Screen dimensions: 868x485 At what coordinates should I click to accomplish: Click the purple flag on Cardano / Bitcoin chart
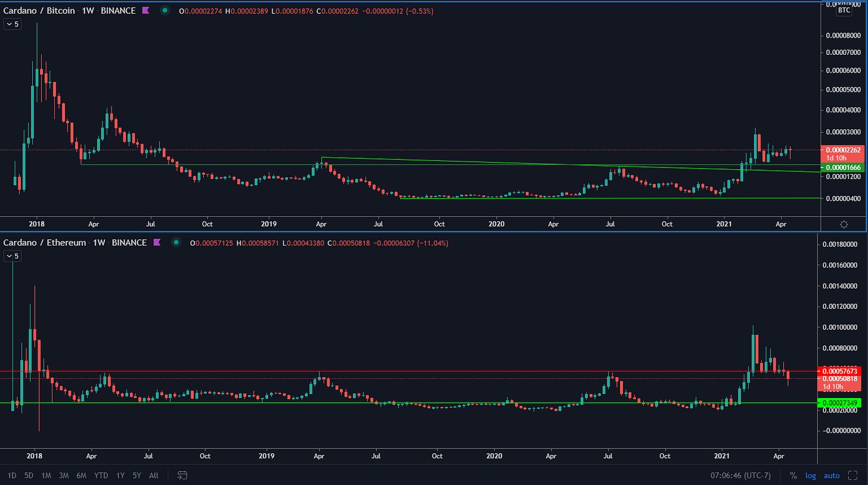tap(145, 10)
